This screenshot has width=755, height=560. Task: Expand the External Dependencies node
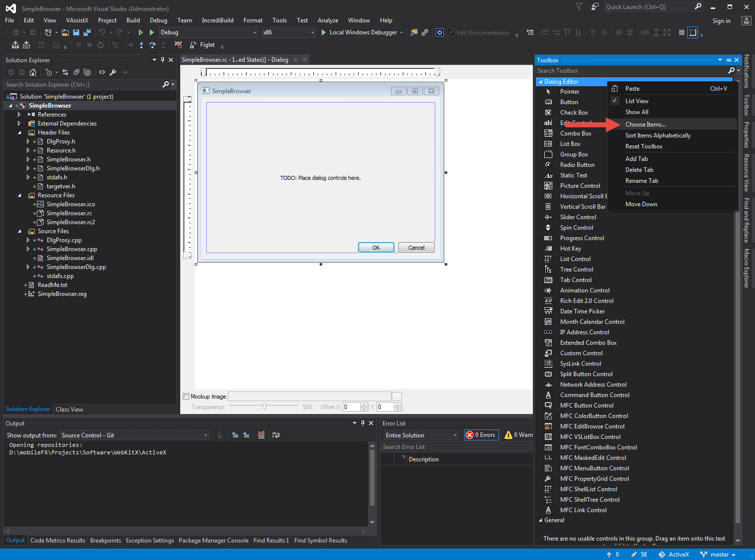pyautogui.click(x=19, y=124)
